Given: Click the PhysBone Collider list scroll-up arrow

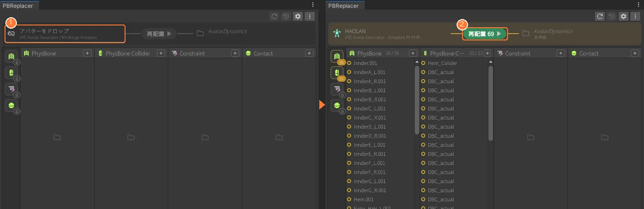Looking at the screenshot, I should click(x=491, y=62).
